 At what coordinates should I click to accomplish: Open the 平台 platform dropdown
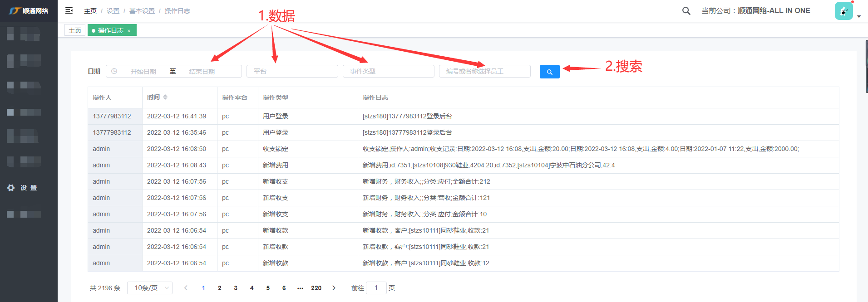(x=292, y=71)
